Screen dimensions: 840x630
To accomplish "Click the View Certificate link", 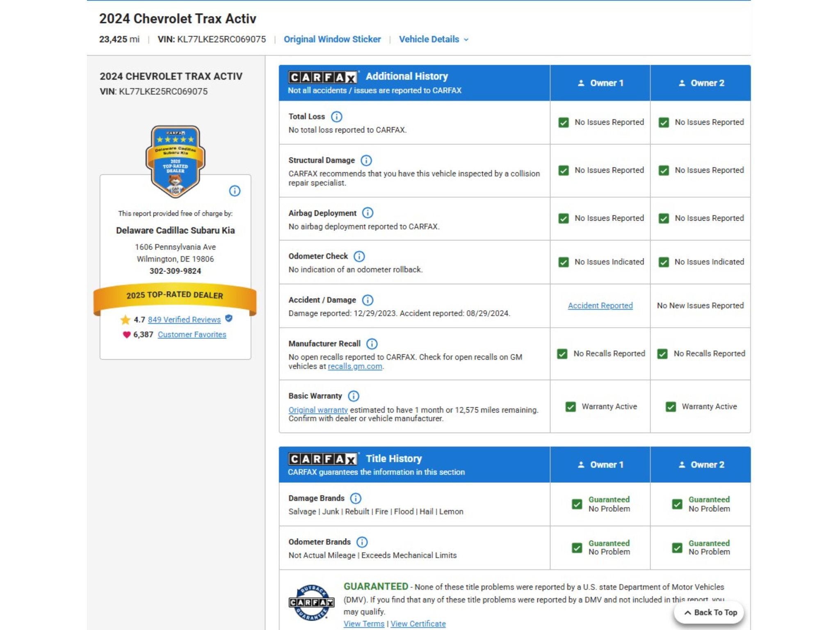I will 418,624.
